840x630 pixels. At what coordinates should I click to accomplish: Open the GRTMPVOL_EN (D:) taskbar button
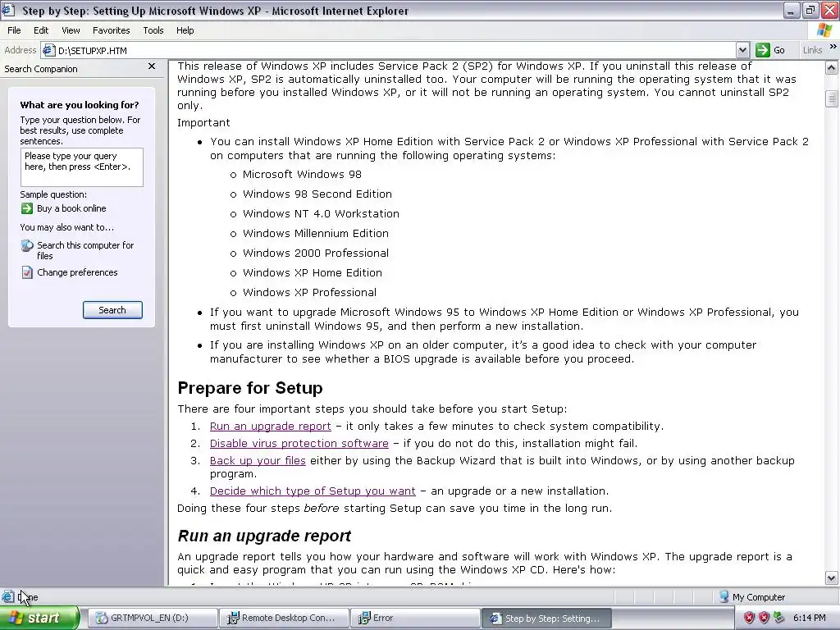coord(153,618)
